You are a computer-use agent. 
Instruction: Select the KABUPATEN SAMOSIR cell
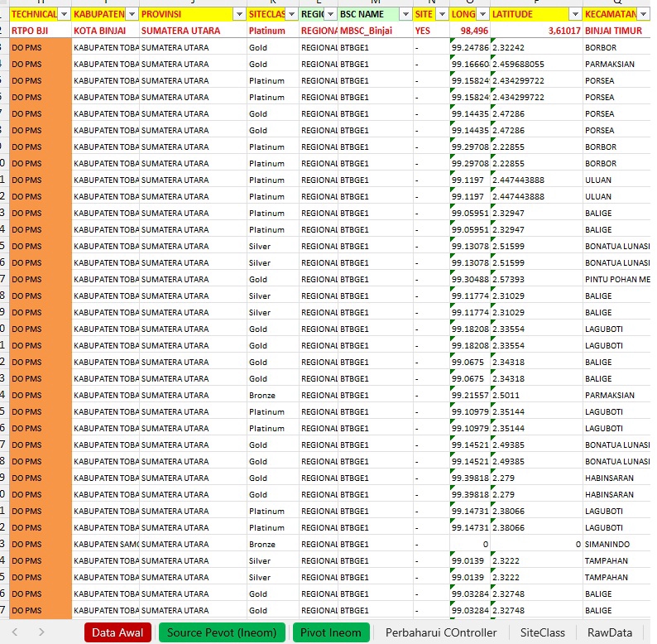tap(105, 544)
